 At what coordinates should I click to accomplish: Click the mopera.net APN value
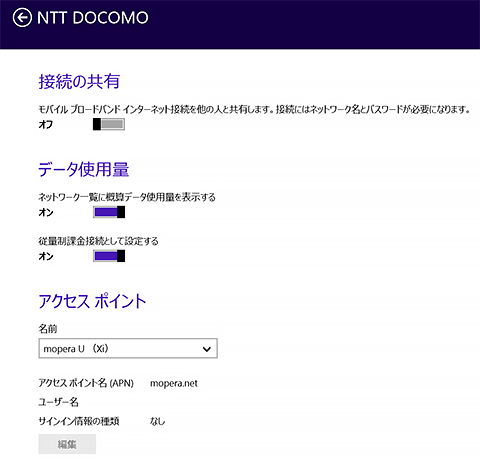[174, 383]
